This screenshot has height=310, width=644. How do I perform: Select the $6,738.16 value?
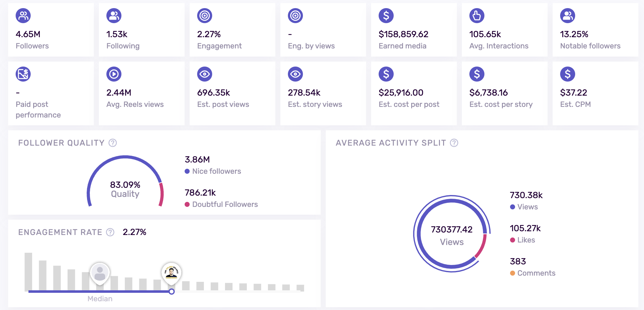coord(488,92)
